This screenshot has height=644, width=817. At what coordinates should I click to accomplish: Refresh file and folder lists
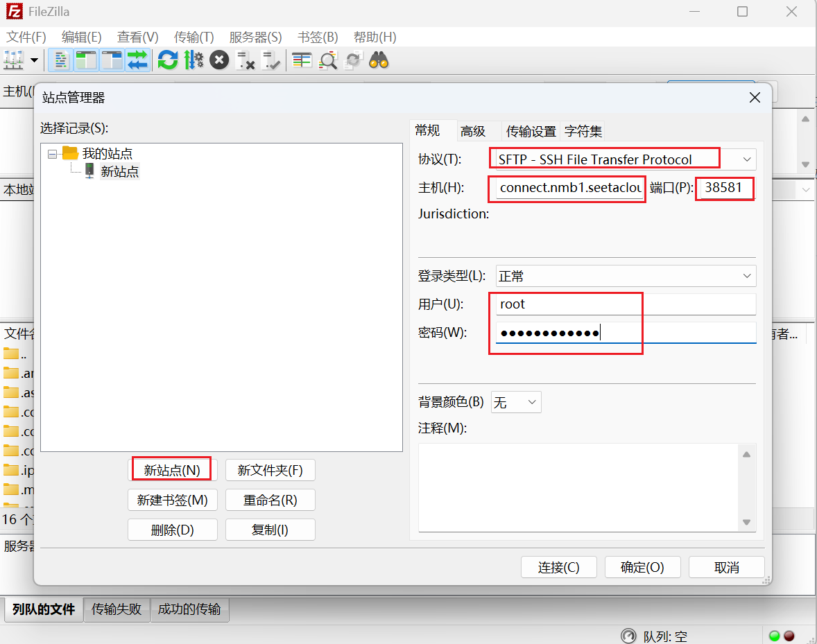[168, 60]
